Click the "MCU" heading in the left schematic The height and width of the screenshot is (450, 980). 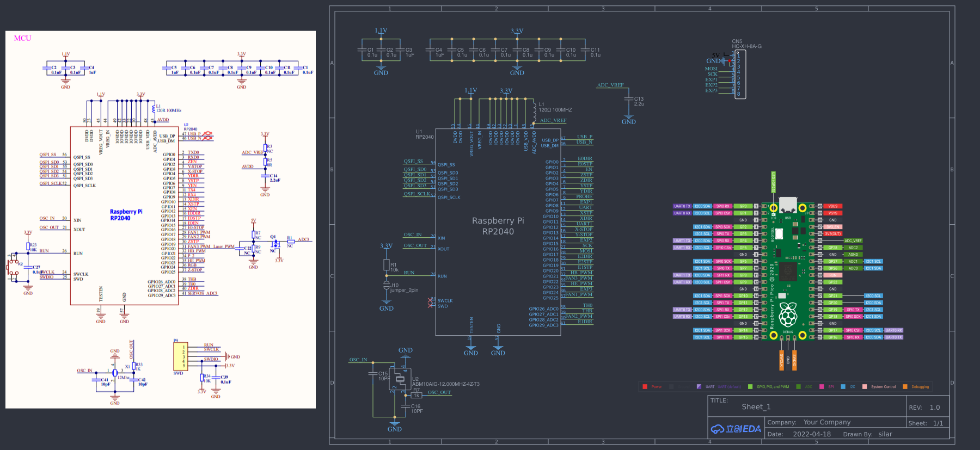22,38
